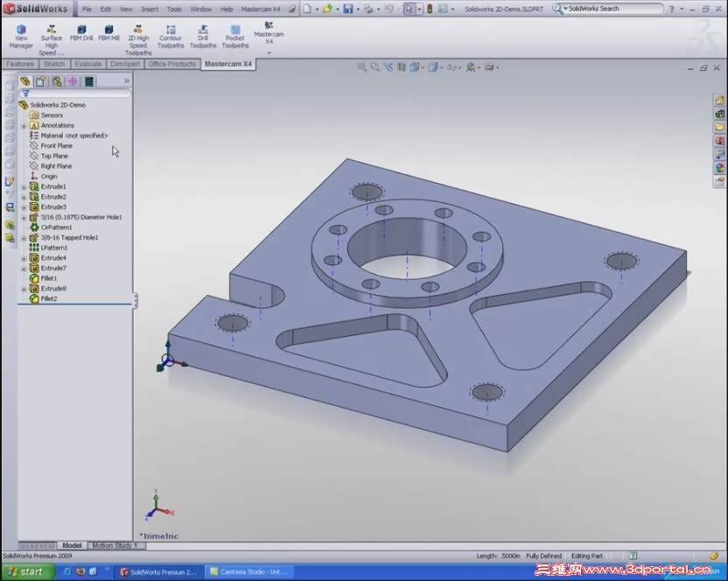Open DimXpertManager tab icon

click(x=73, y=81)
